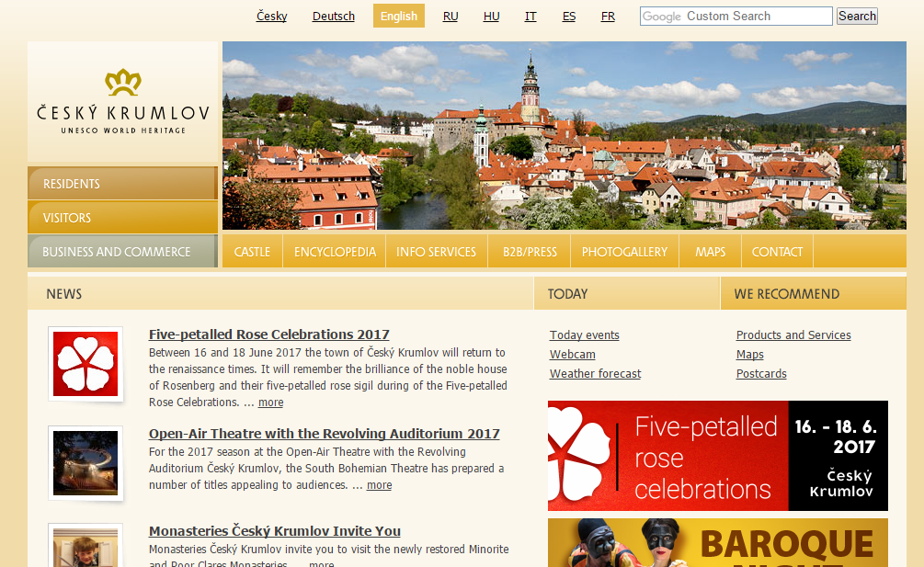The height and width of the screenshot is (567, 924).
Task: Open Today events link
Action: (x=585, y=335)
